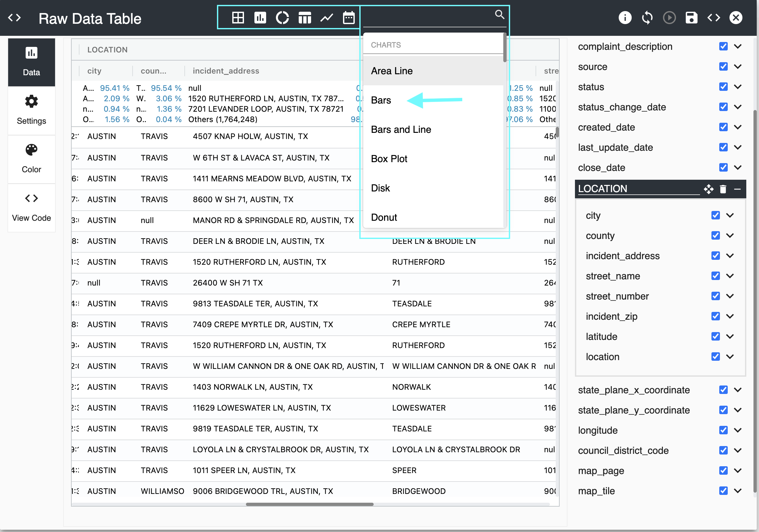Screen dimensions: 759x532
Task: Expand the county field options chevron
Action: (730, 235)
